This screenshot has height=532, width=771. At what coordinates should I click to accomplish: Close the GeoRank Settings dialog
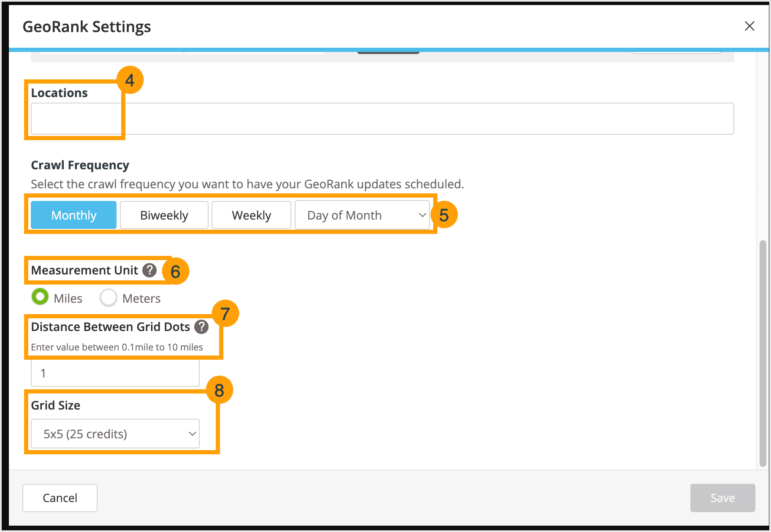[x=749, y=26]
